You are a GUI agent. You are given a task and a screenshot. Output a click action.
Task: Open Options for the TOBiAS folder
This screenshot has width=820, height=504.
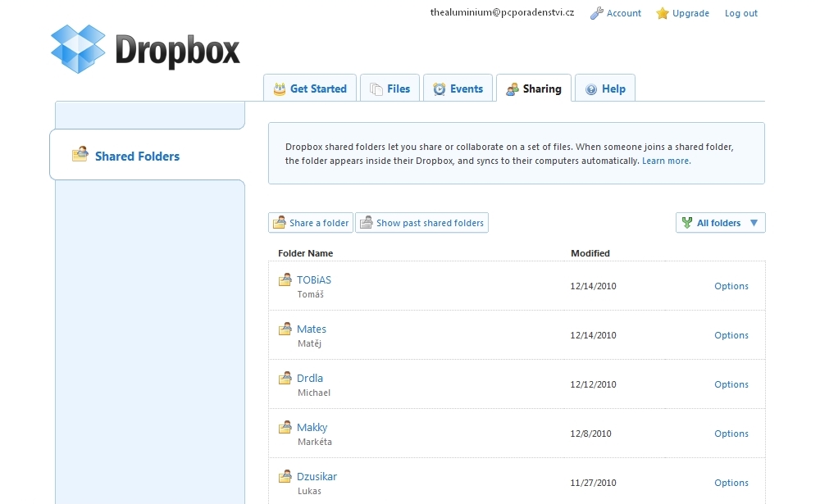(x=731, y=286)
